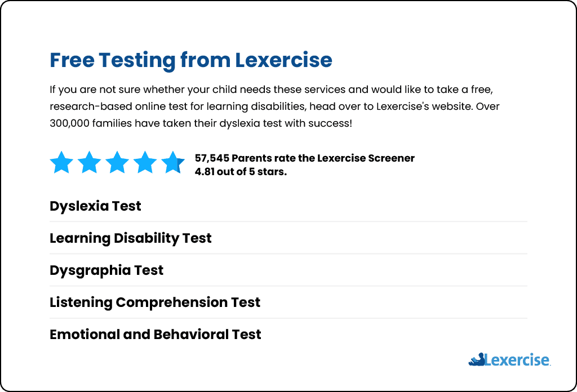
Task: Select the Learning Disability Test item
Action: 131,238
